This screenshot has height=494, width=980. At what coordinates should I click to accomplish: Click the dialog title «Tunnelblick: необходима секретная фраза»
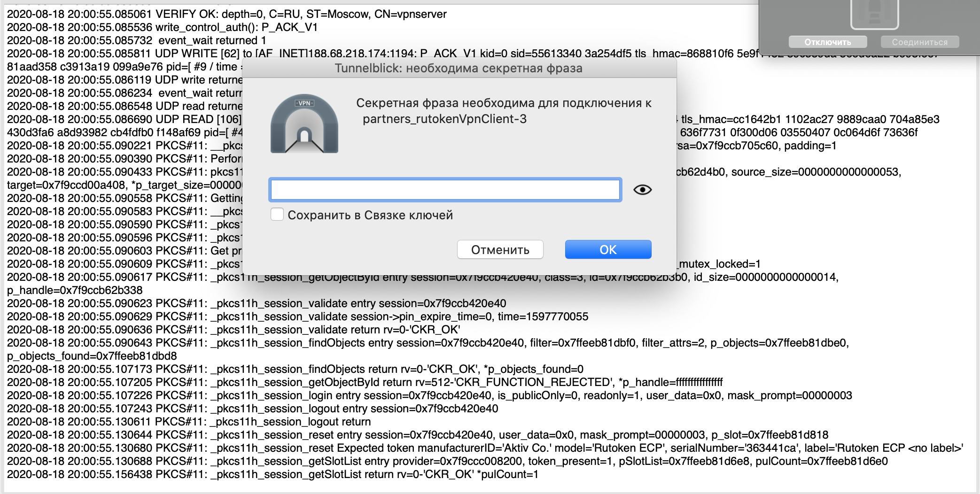coord(458,68)
